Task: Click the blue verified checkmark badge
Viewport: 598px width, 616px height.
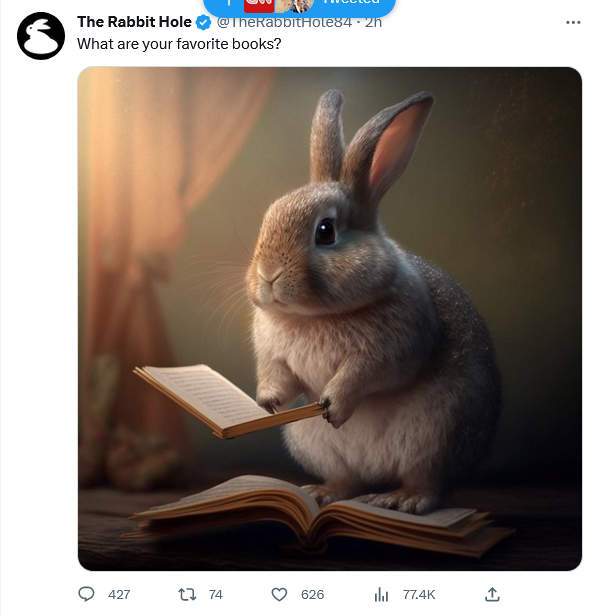Action: (203, 22)
